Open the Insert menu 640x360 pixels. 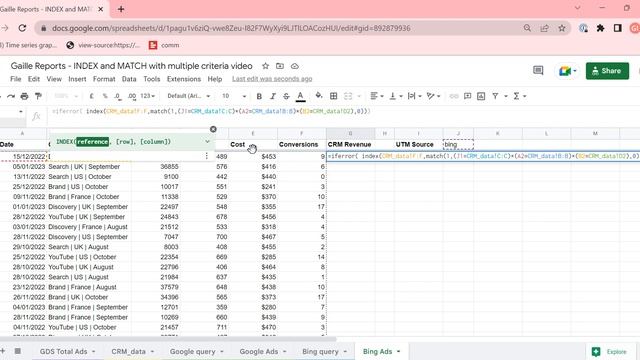pyautogui.click(x=77, y=79)
